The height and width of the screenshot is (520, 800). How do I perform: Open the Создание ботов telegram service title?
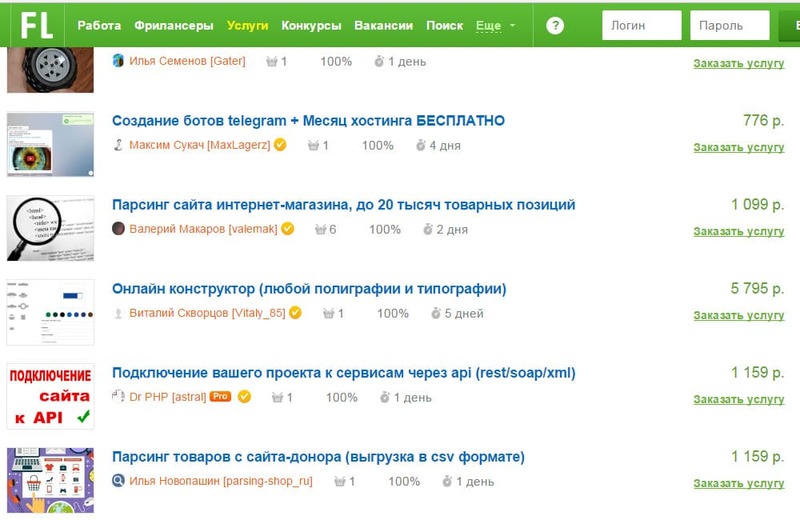click(x=308, y=121)
